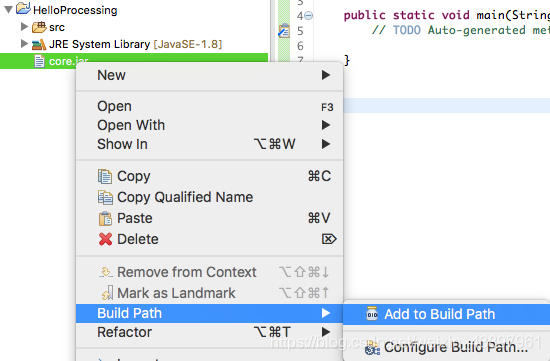Image resolution: width=550 pixels, height=361 pixels.
Task: Select JRE System Library [JavaSE-1.8]
Action: [135, 44]
